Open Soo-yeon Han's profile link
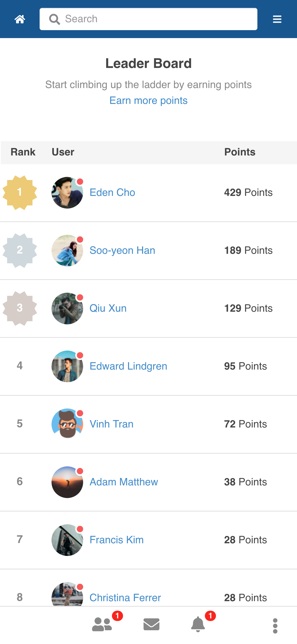Image resolution: width=297 pixels, height=644 pixels. coord(122,250)
